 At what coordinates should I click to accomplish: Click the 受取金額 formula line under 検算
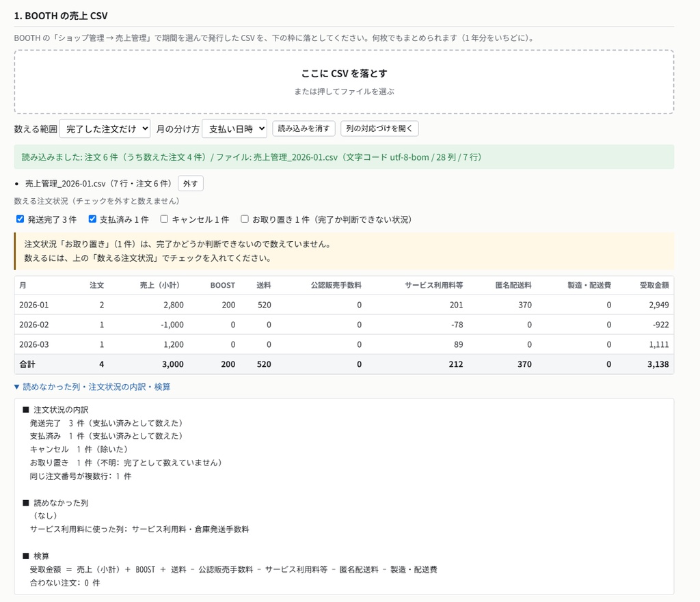point(234,569)
